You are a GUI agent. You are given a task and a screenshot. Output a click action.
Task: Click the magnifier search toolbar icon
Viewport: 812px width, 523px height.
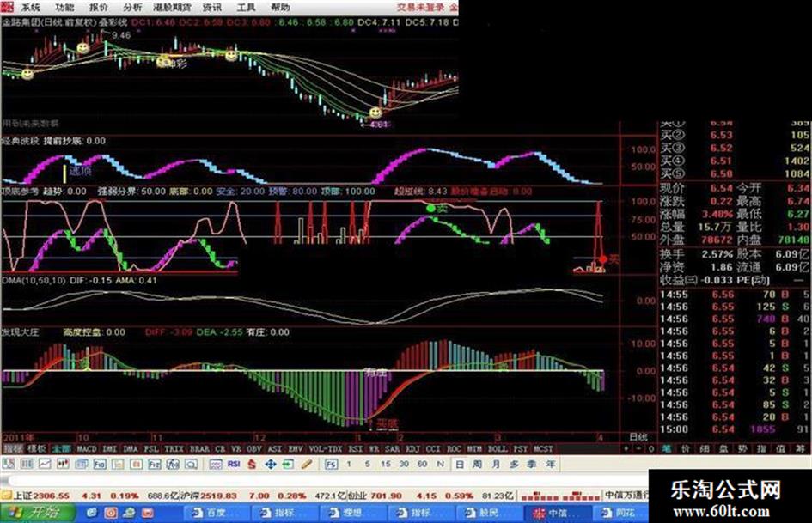point(191,465)
